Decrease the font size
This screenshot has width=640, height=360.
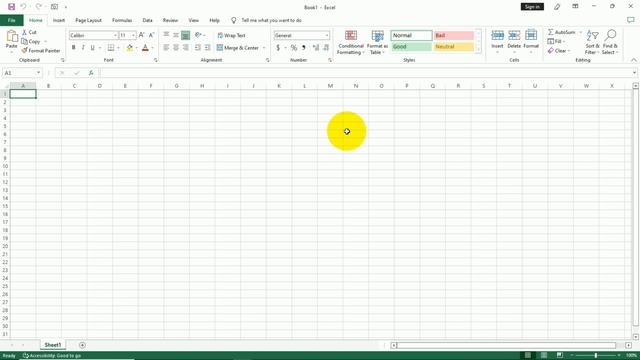(x=151, y=35)
